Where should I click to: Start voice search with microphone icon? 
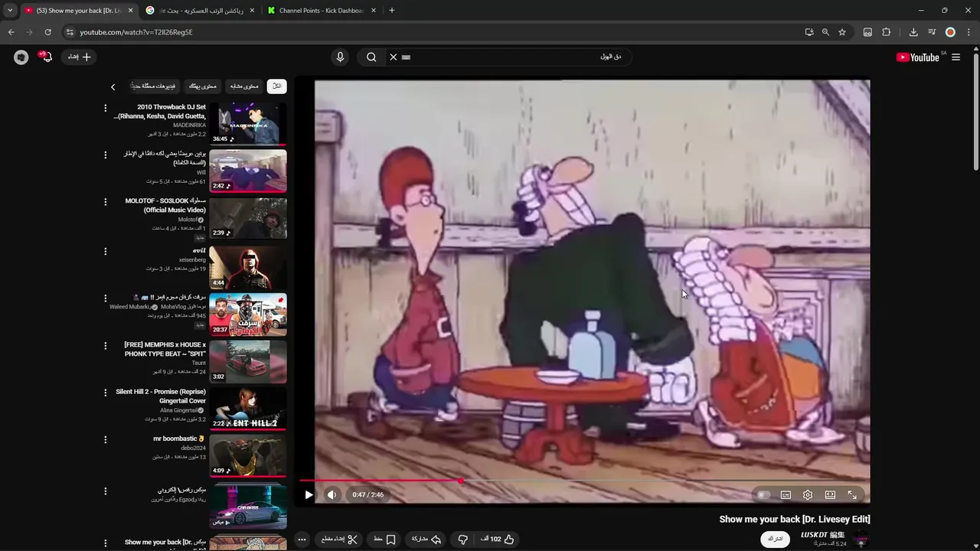340,57
